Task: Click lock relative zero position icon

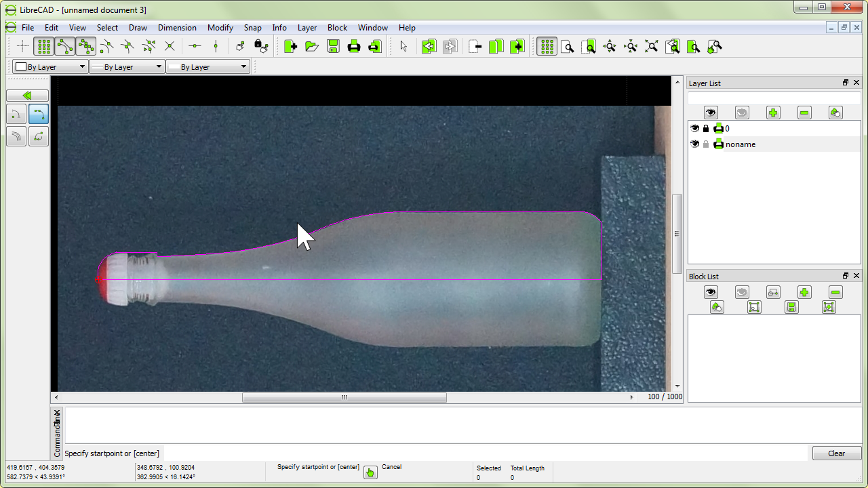Action: click(262, 46)
